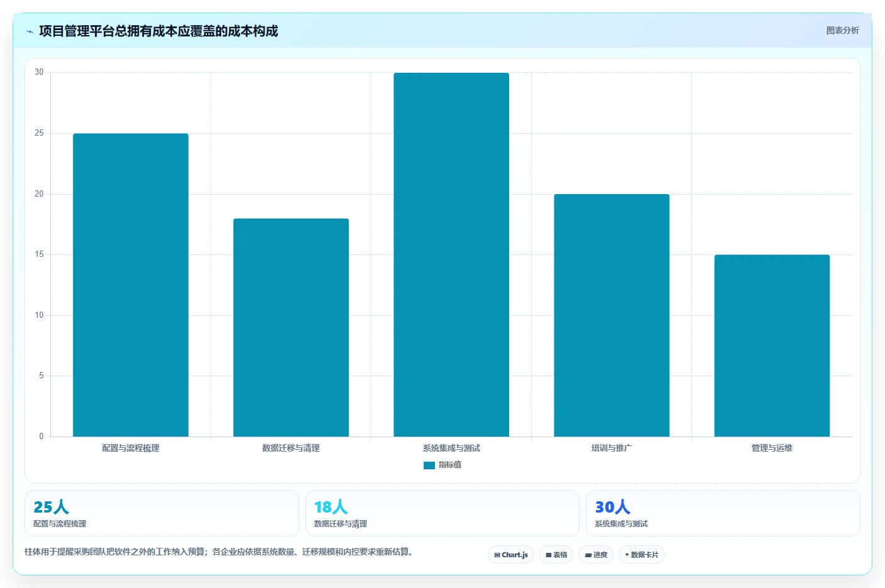Click the x-axis label 系统集成与测试
885x588 pixels.
451,448
